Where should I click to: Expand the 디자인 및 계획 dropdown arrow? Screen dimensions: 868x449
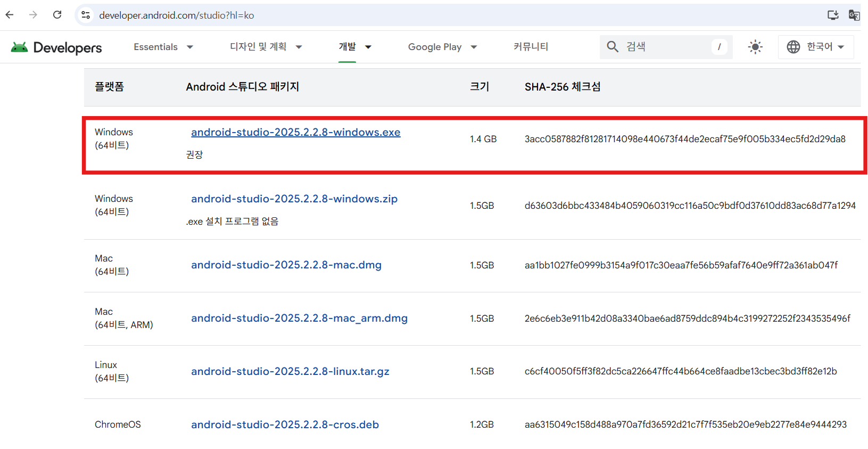(x=299, y=47)
